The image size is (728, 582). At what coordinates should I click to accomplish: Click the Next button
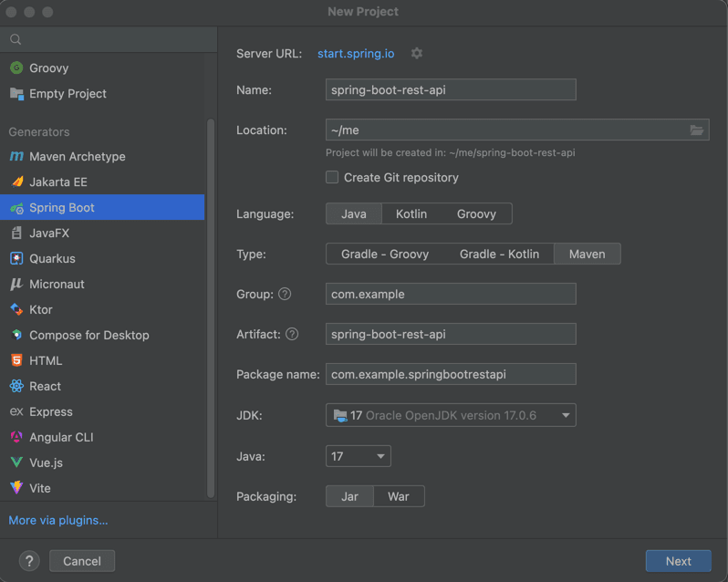point(679,561)
